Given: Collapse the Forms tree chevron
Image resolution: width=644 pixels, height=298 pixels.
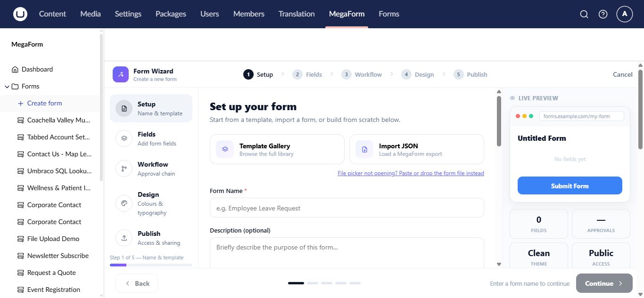Looking at the screenshot, I should [7, 86].
